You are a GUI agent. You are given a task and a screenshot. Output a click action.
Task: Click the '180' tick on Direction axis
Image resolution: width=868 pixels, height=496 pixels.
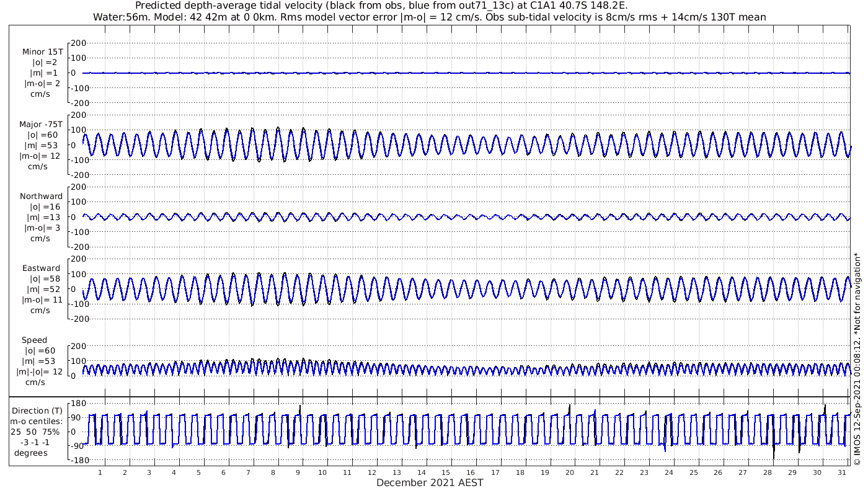(77, 404)
